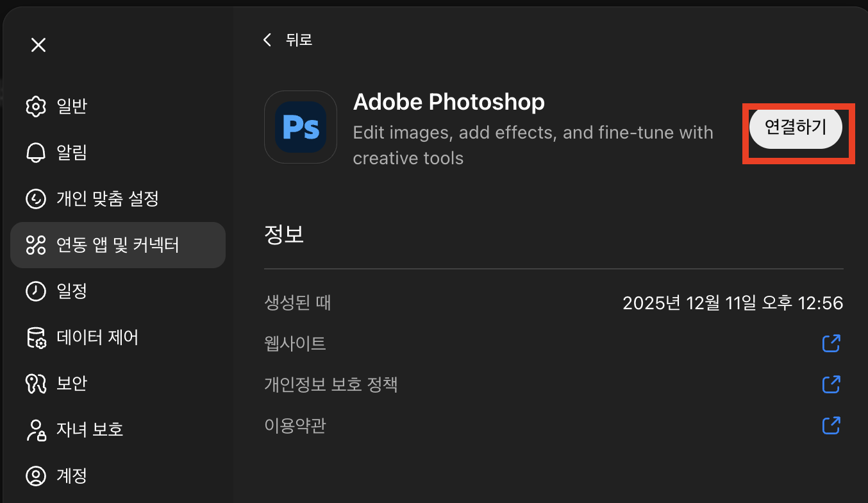The image size is (868, 503).
Task: Close the settings dialog with the X icon
Action: [38, 45]
